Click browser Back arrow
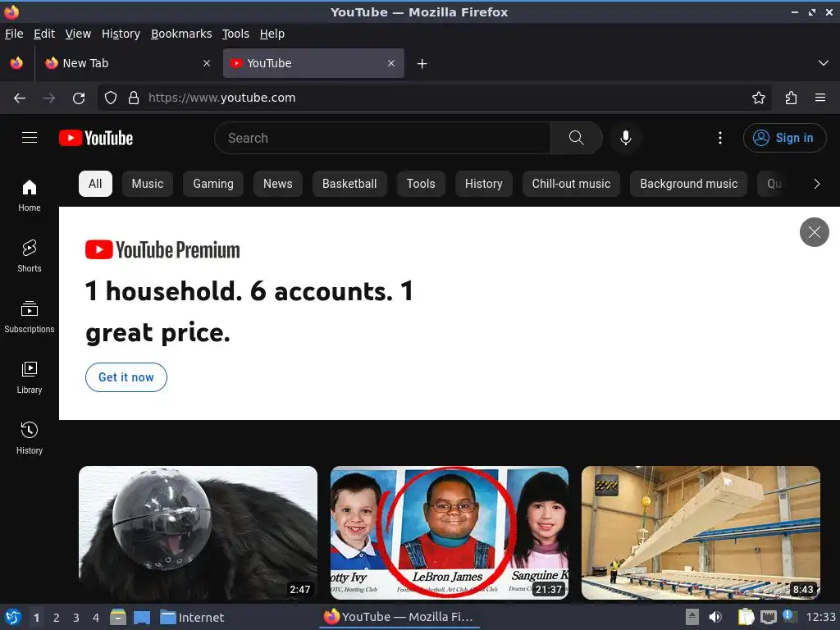840x630 pixels. [20, 98]
